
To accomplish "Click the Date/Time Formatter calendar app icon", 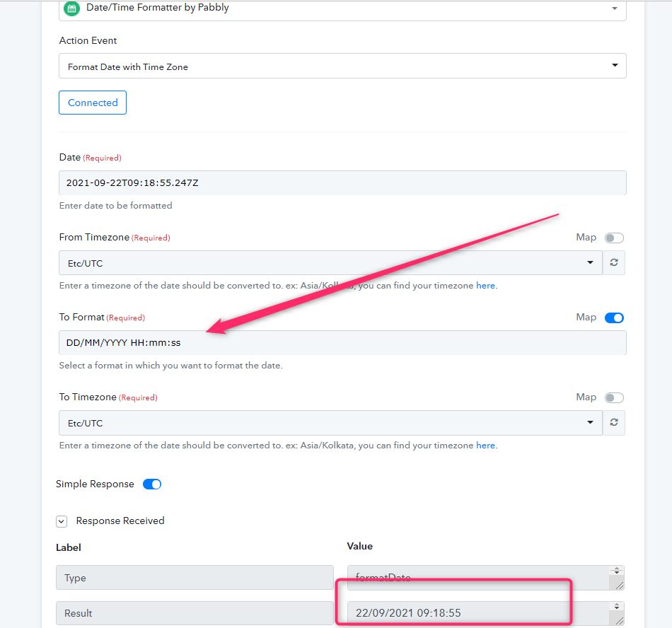I will (x=71, y=8).
